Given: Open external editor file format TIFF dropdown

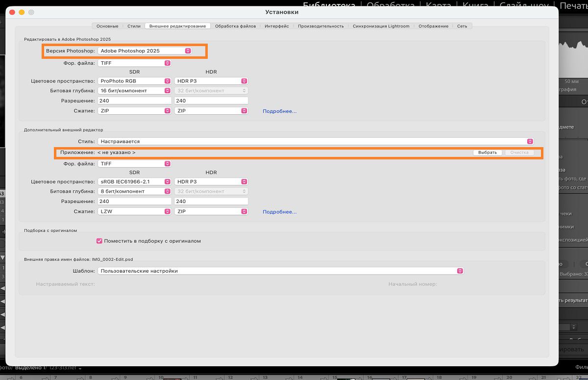Looking at the screenshot, I should point(134,164).
